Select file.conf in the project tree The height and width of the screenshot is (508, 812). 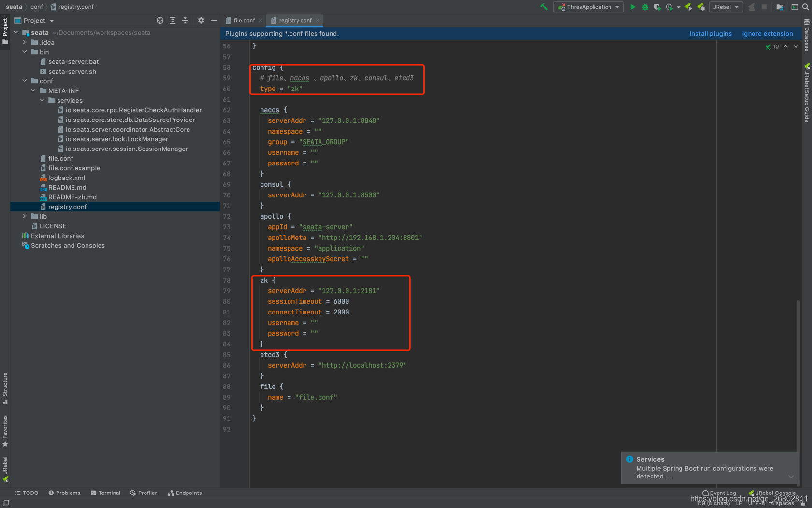click(60, 158)
